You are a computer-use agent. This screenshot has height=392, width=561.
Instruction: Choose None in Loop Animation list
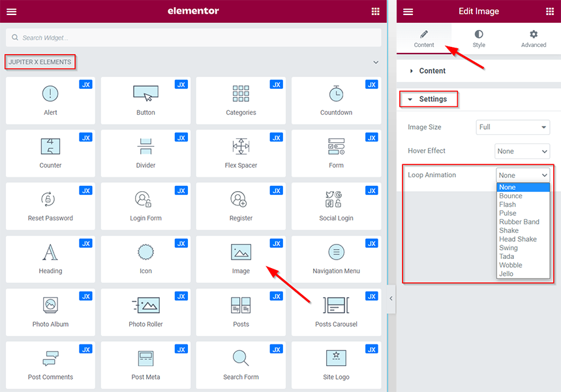pyautogui.click(x=523, y=187)
